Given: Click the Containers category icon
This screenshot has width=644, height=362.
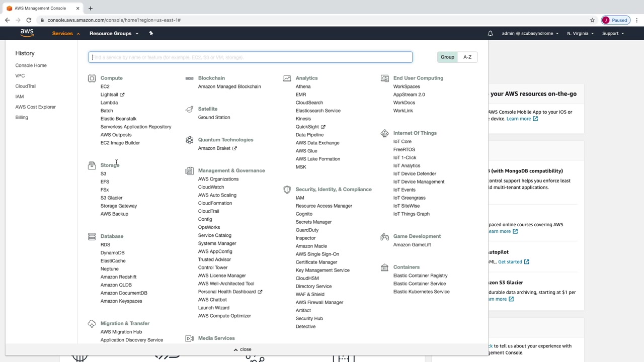Looking at the screenshot, I should (384, 267).
